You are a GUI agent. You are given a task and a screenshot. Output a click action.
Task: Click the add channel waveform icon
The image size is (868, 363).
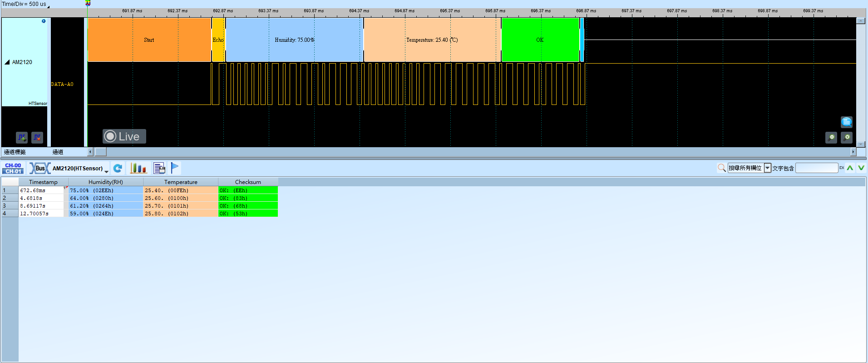click(x=22, y=137)
